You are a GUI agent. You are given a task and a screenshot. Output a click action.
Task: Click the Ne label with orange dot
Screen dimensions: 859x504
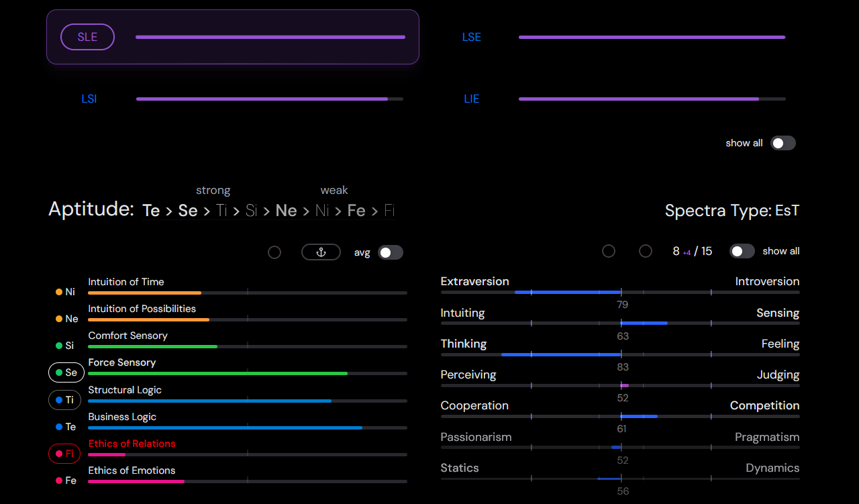pyautogui.click(x=67, y=319)
